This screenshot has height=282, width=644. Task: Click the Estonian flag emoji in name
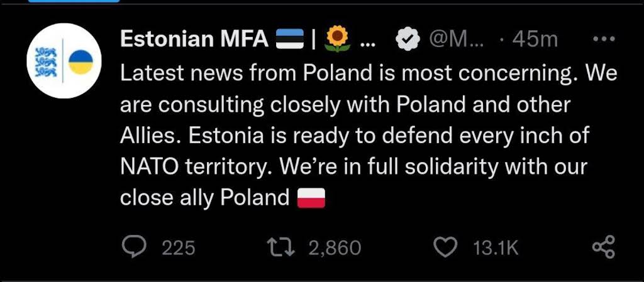click(290, 40)
